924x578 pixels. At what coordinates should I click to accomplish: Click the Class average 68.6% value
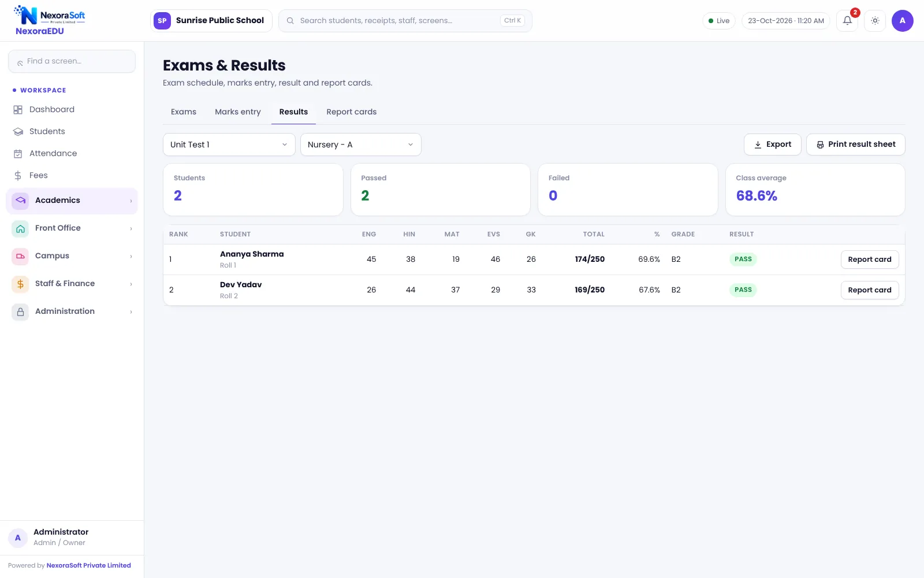tap(757, 196)
